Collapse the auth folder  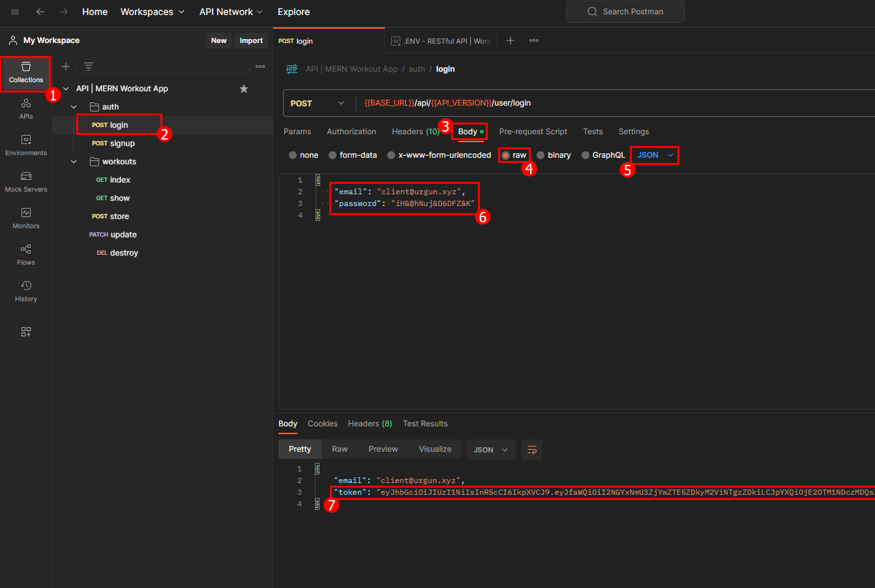(x=74, y=107)
